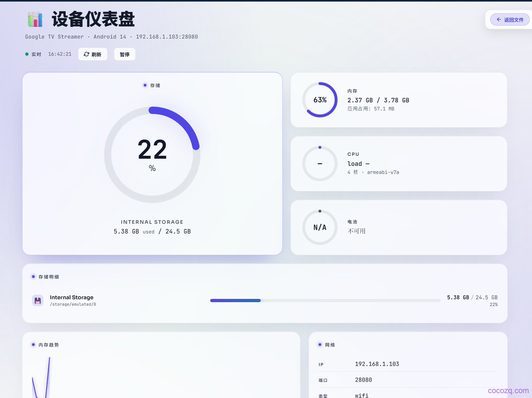The height and width of the screenshot is (398, 532).
Task: Click the 22% storage ring gauge
Action: pos(152,155)
